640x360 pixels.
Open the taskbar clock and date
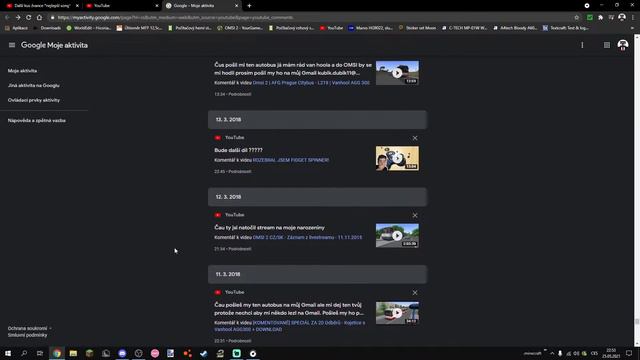tap(611, 353)
